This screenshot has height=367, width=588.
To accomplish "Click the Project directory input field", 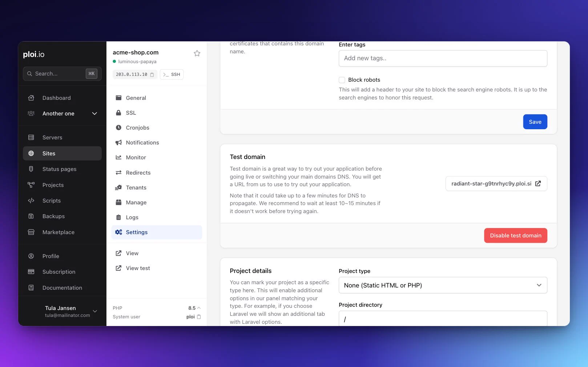I will coord(443,318).
